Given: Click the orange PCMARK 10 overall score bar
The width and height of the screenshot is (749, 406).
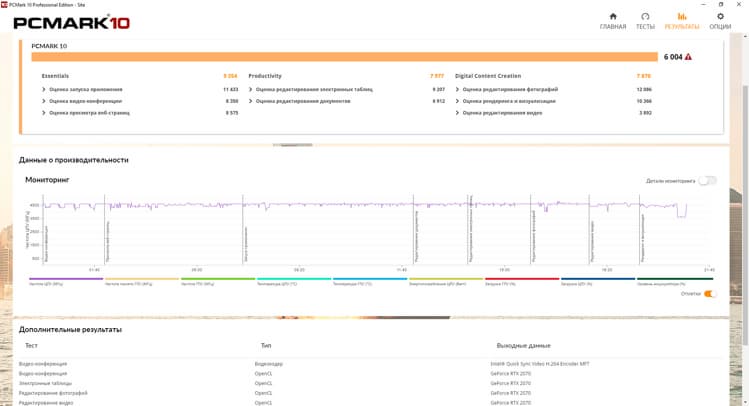Looking at the screenshot, I should click(344, 57).
